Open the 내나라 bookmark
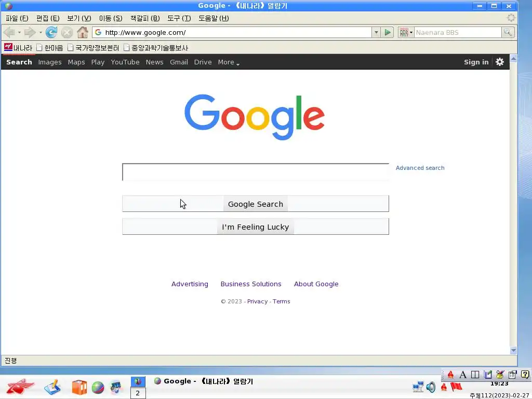Image resolution: width=532 pixels, height=399 pixels. coord(18,47)
